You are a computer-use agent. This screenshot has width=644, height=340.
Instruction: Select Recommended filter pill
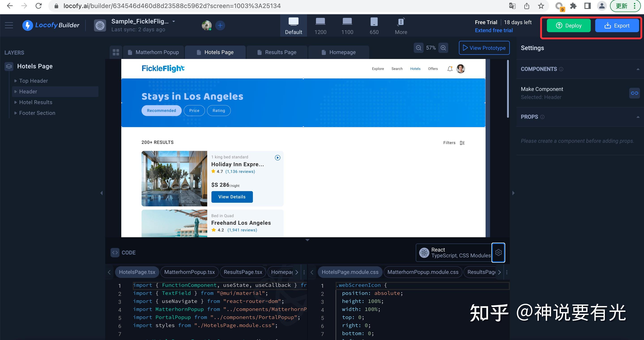(x=161, y=111)
